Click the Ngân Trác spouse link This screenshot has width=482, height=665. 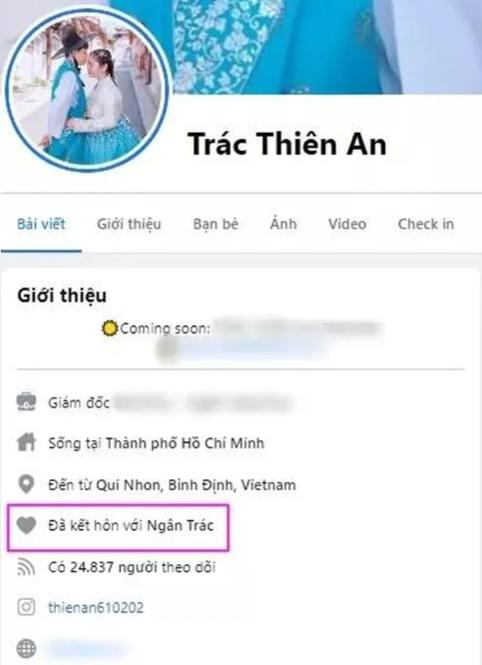tap(180, 525)
